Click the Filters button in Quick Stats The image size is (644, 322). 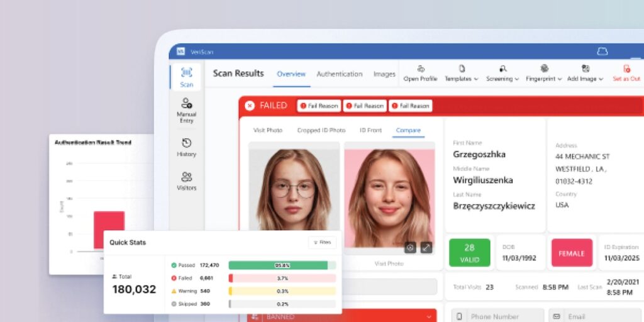click(x=322, y=242)
